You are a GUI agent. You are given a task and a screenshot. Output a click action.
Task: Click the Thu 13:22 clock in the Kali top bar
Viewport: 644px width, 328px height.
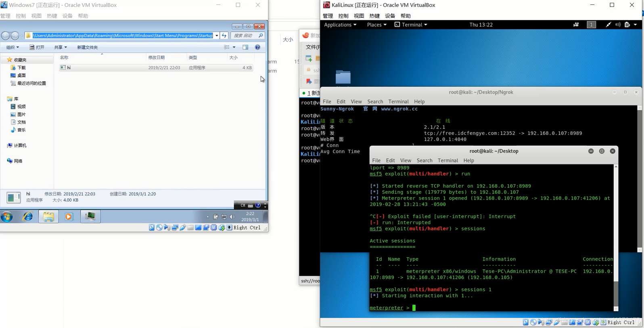click(x=481, y=25)
